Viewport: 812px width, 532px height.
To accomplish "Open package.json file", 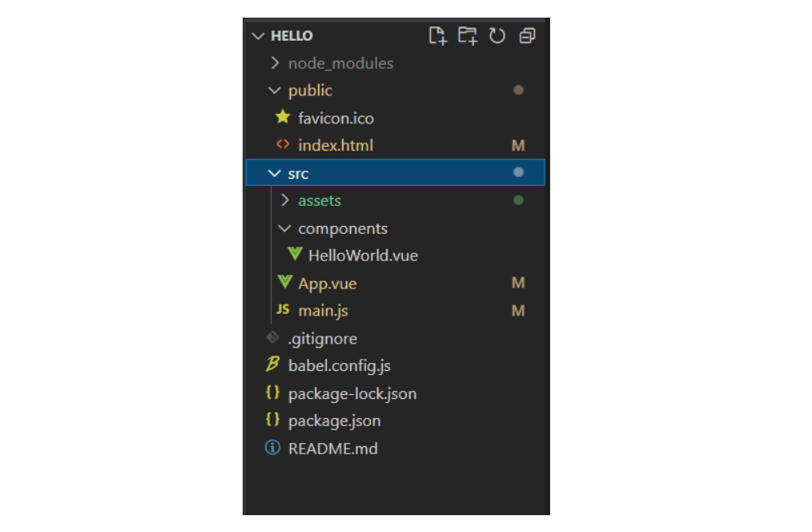I will (334, 421).
